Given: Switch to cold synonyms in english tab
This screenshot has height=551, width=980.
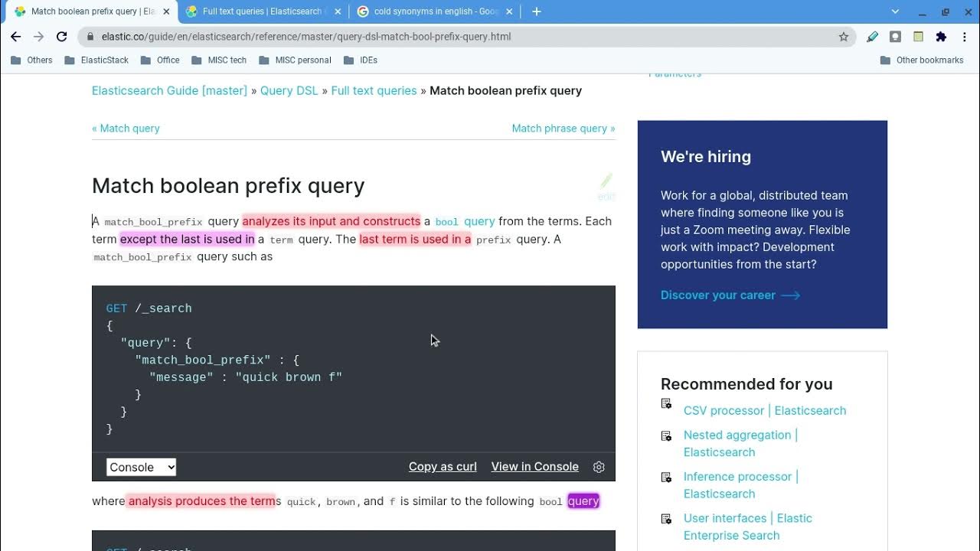Looking at the screenshot, I should click(x=434, y=11).
